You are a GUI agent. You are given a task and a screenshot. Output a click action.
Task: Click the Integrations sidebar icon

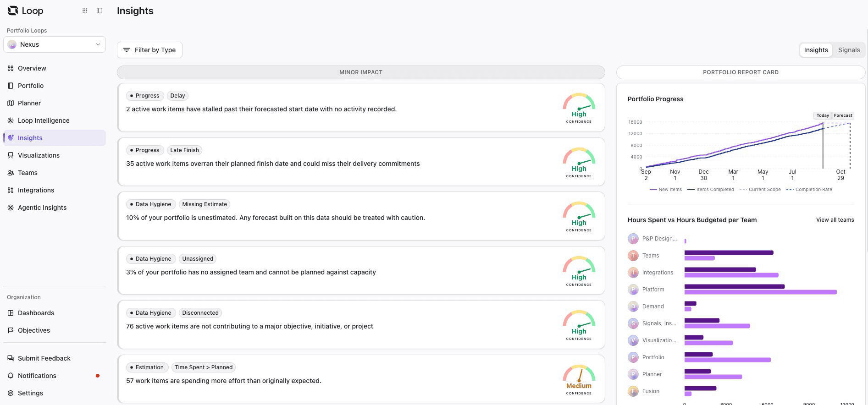pyautogui.click(x=11, y=190)
